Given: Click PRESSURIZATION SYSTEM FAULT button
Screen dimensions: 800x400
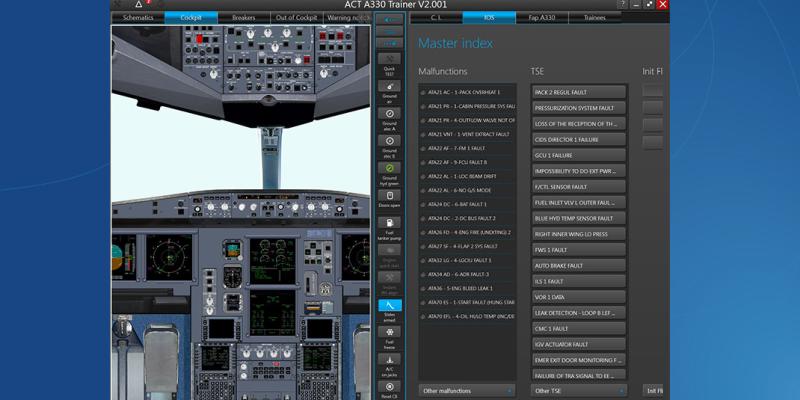Looking at the screenshot, I should coord(579,108).
